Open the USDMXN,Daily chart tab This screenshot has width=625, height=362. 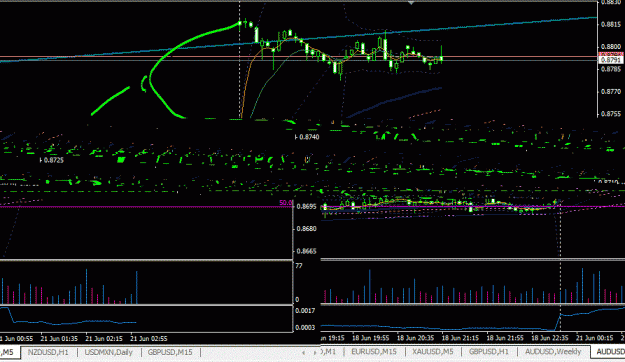click(x=108, y=352)
